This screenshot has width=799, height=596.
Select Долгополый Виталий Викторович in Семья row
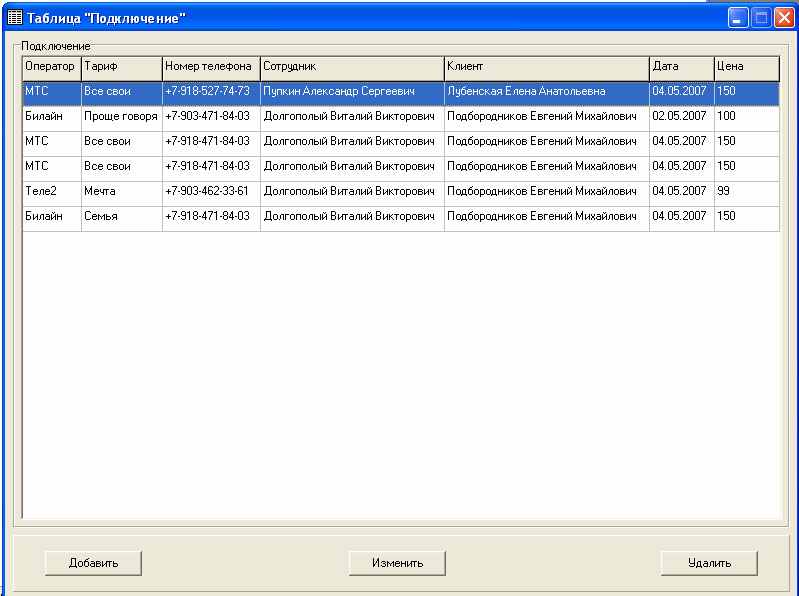[352, 219]
